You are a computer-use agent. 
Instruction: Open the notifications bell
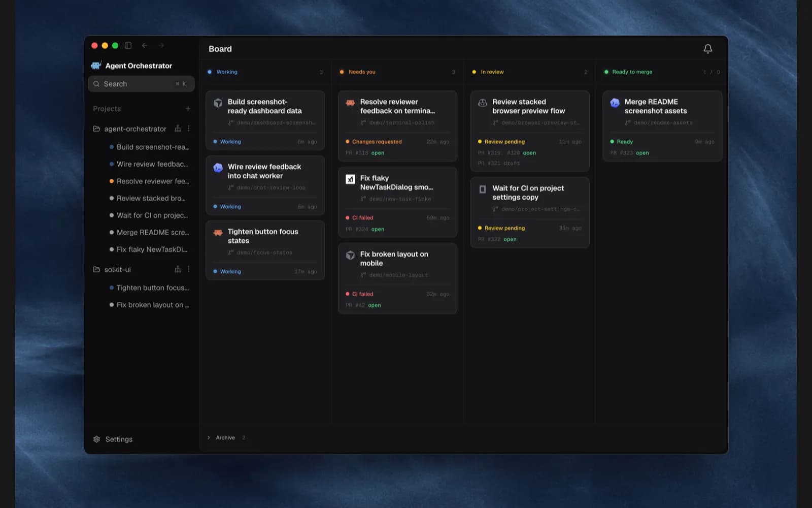(707, 49)
